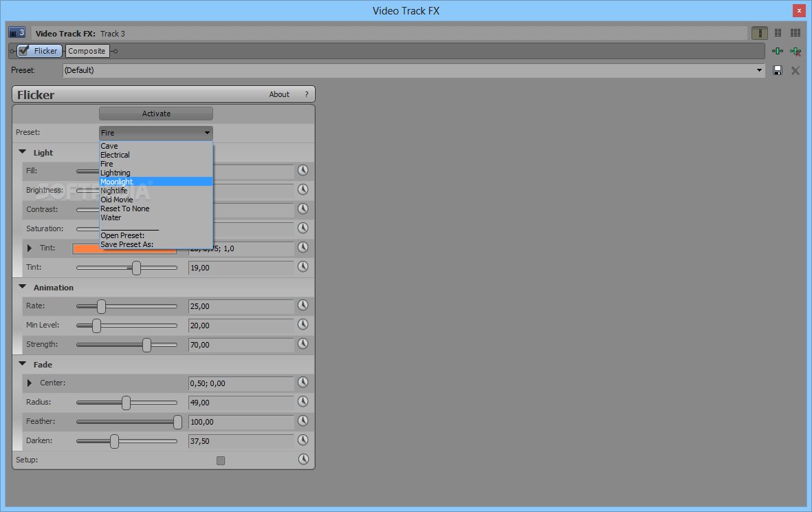Click the question mark help icon

[307, 94]
